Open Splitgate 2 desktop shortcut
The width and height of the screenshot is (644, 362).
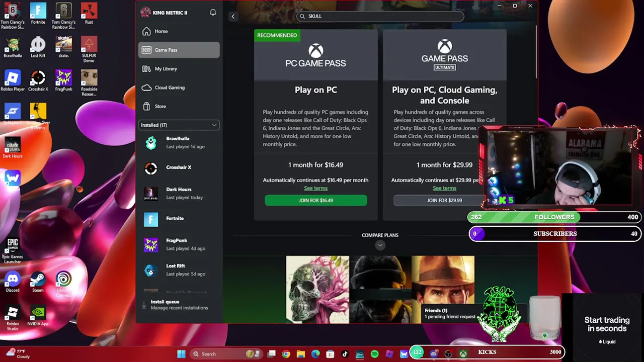(13, 114)
